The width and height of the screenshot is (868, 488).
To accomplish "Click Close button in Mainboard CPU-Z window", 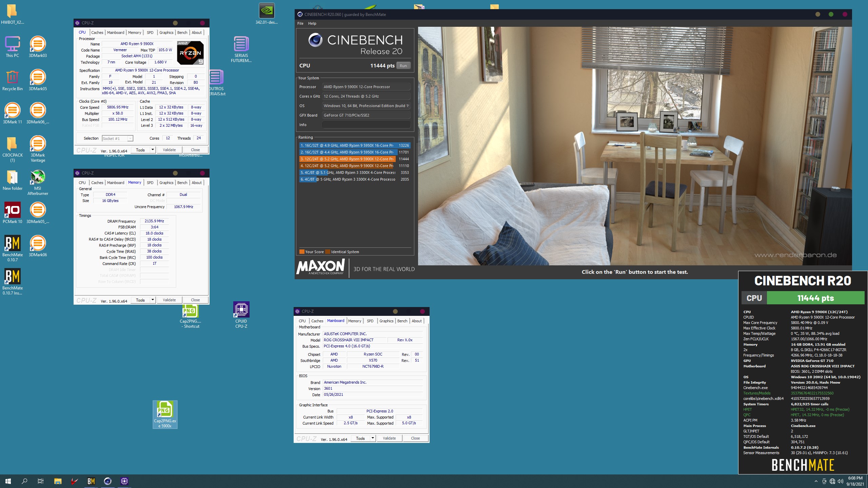I will (x=415, y=438).
